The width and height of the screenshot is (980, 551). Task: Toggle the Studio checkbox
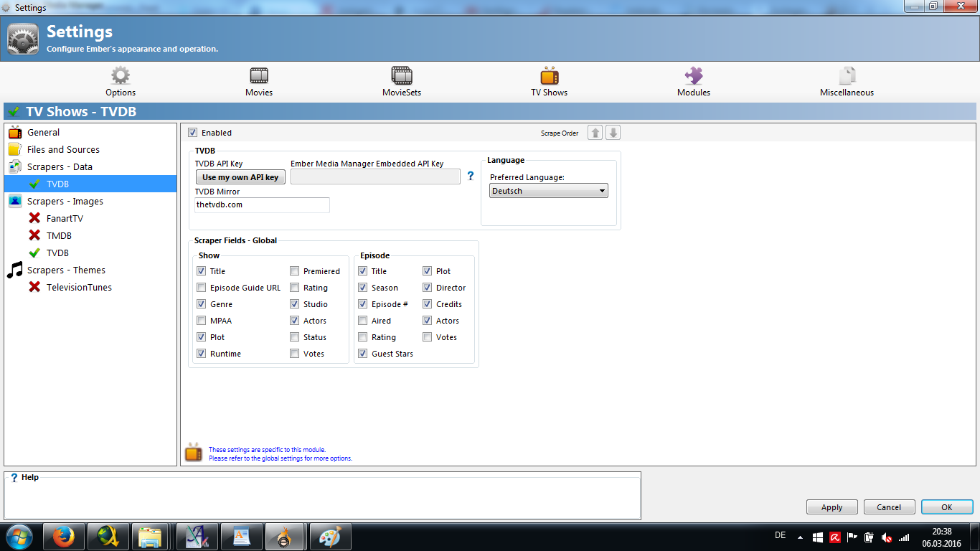295,304
